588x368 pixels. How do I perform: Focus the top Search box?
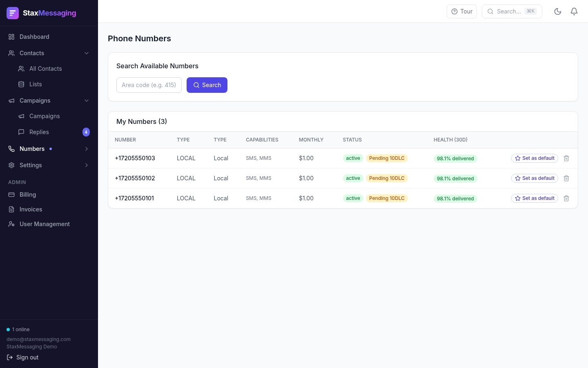[512, 11]
